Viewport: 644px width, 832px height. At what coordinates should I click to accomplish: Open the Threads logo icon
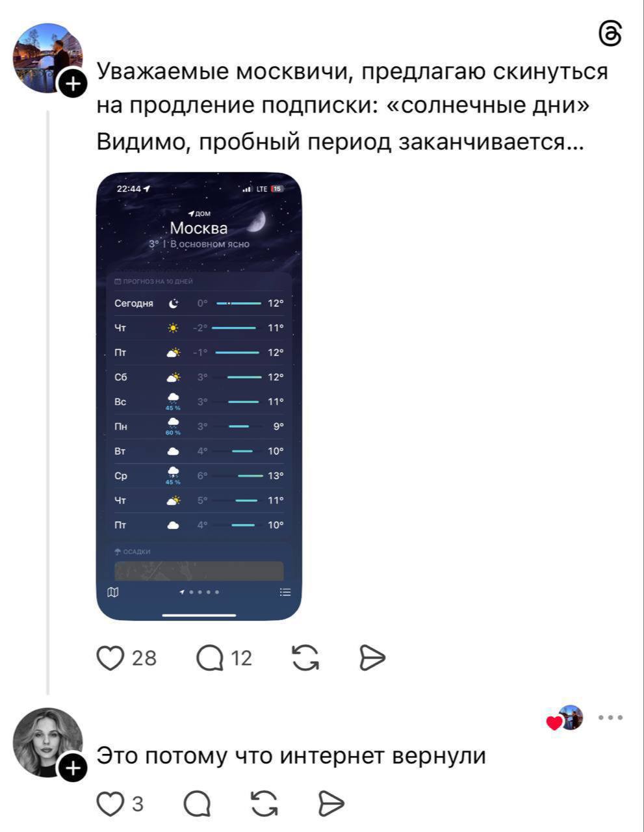tap(610, 34)
